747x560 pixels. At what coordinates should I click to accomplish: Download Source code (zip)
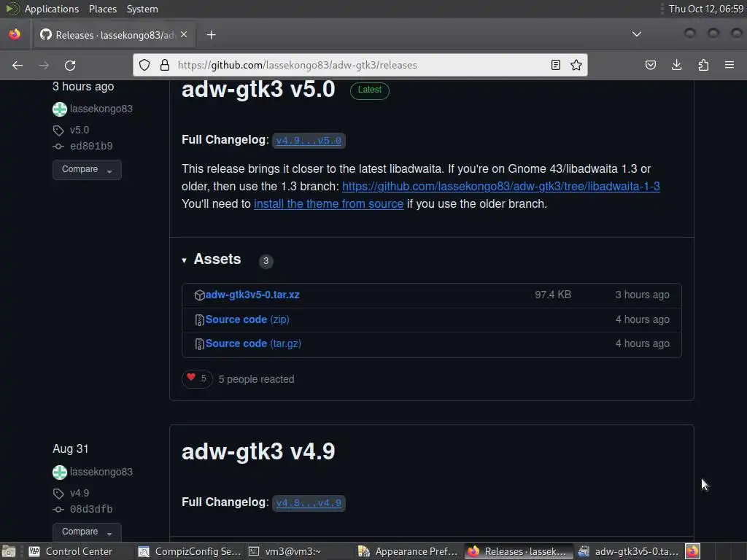pyautogui.click(x=247, y=319)
